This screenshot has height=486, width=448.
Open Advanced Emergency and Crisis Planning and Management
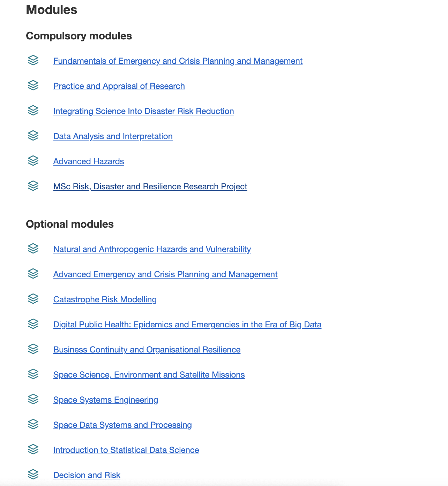pyautogui.click(x=165, y=274)
